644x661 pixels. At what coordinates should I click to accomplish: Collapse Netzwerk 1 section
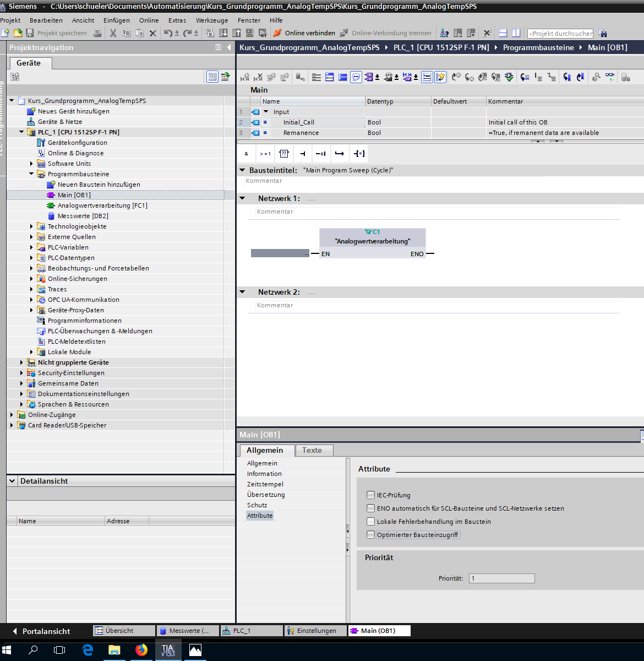point(242,198)
